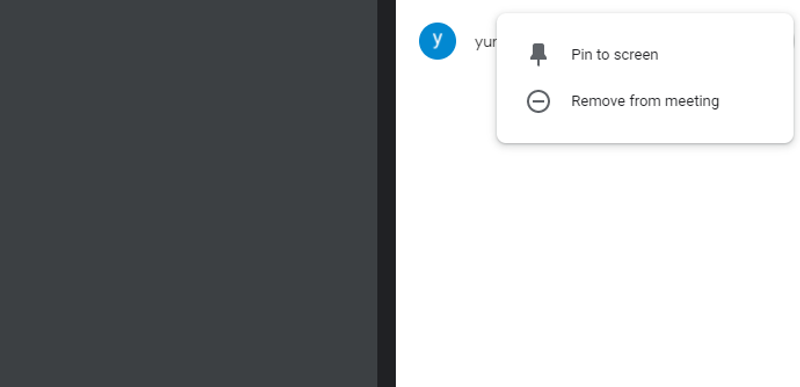Click the "Pin to screen" text label
This screenshot has height=387, width=800.
tap(615, 55)
